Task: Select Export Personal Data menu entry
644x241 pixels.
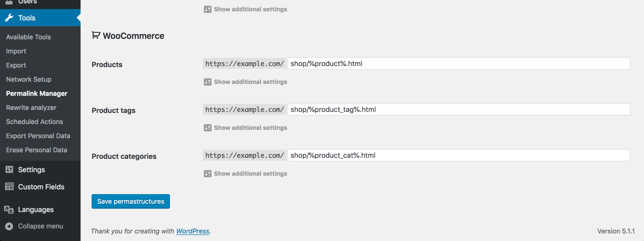Action: coord(38,136)
